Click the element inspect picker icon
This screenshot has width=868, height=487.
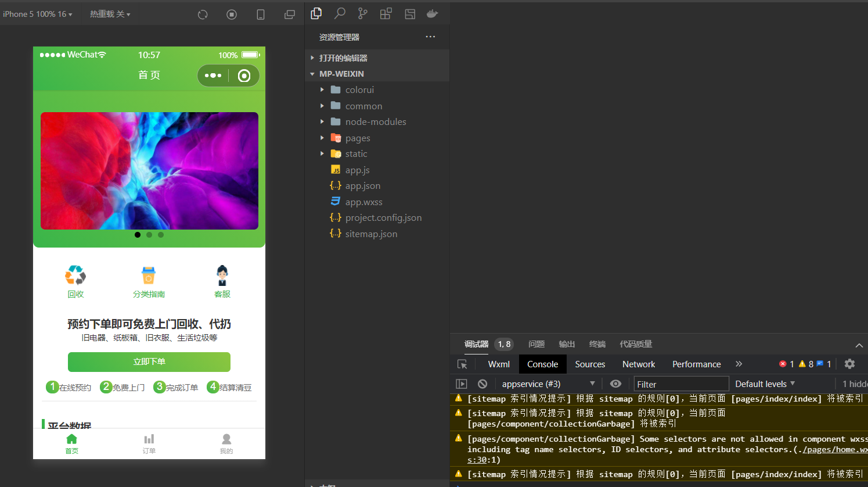coord(462,364)
